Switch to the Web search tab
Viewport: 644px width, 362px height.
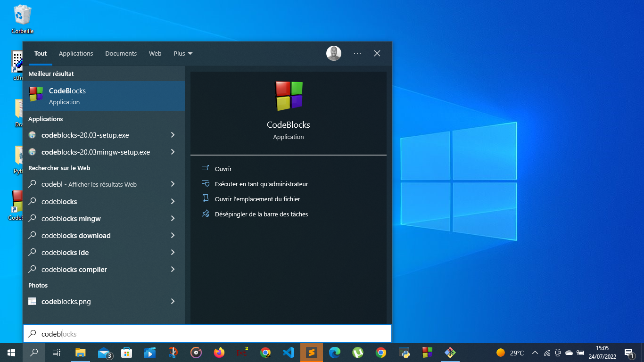click(155, 53)
